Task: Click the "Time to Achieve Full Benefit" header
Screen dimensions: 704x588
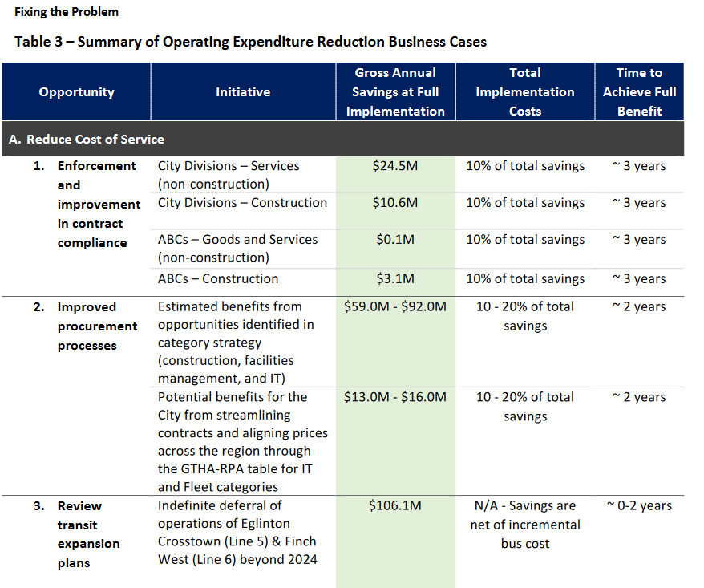Action: (639, 92)
